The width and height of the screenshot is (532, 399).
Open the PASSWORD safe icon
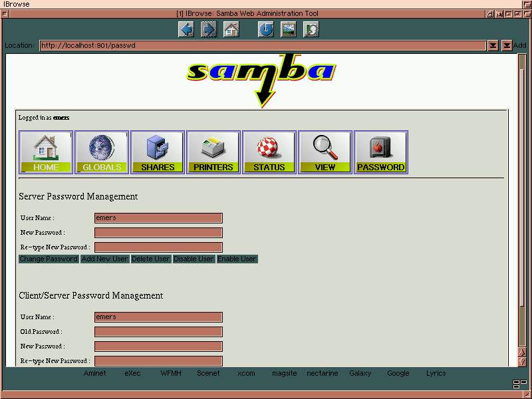tap(380, 152)
